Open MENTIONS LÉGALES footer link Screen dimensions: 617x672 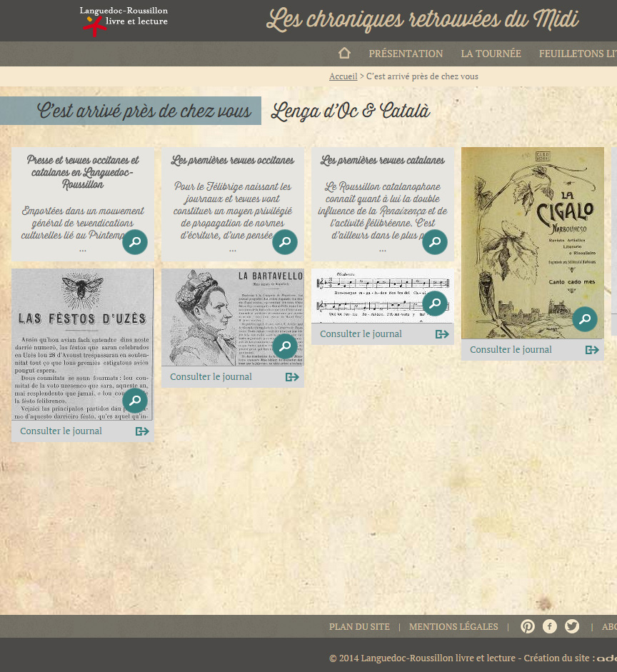point(453,626)
